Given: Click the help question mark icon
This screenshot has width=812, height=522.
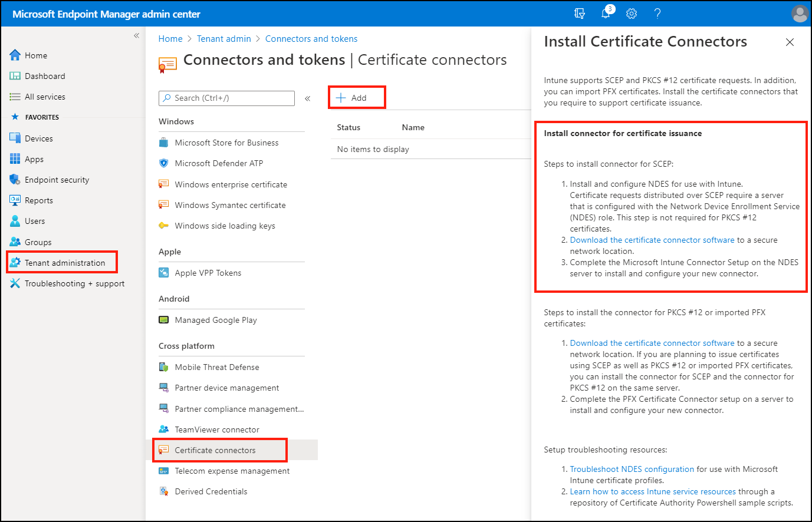Looking at the screenshot, I should click(x=658, y=14).
